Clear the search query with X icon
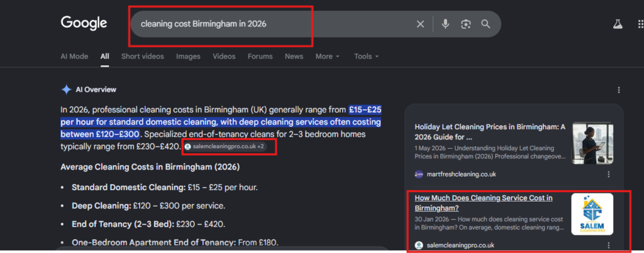 tap(420, 24)
